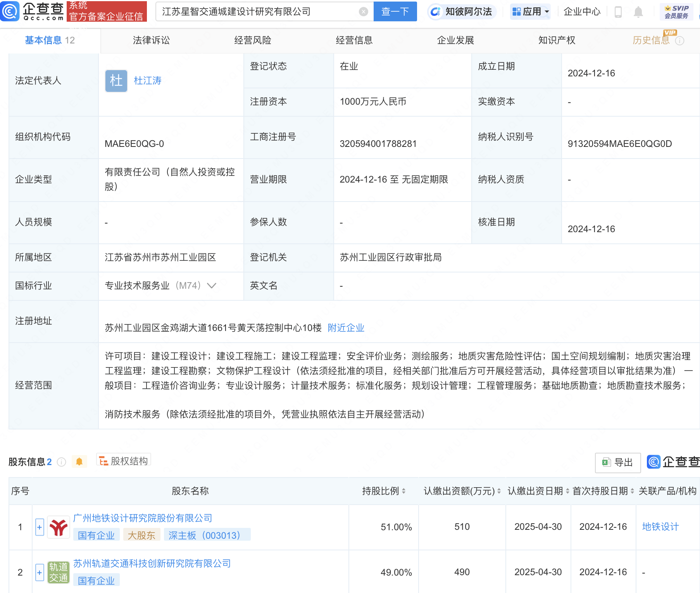View 附近企业 near registered address
Viewport: 700px width, 593px height.
346,328
